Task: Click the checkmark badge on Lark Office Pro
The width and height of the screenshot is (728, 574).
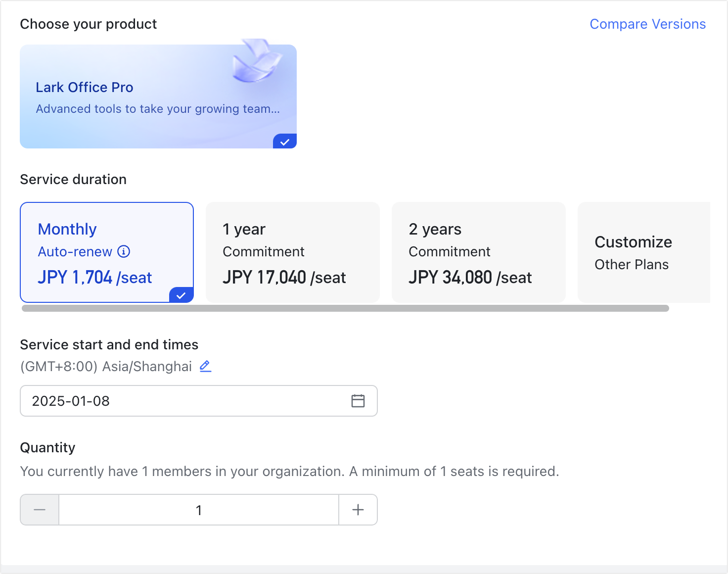Action: click(284, 141)
